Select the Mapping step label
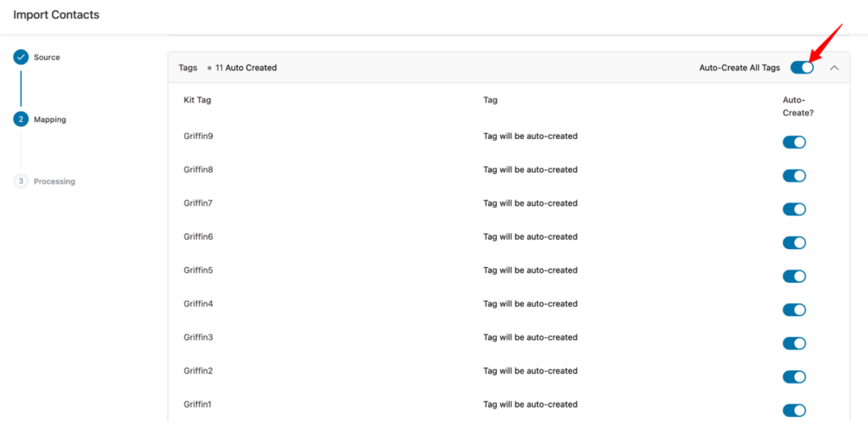Viewport: 868px width, 422px height. [x=50, y=119]
